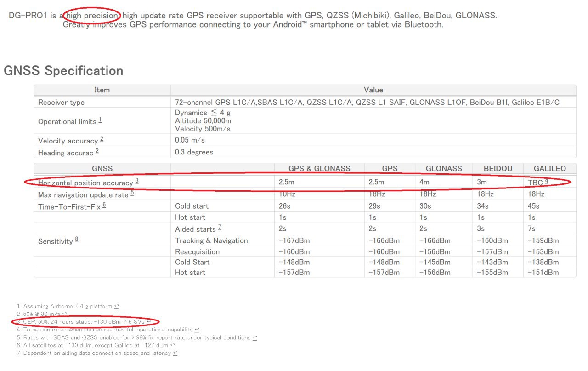Image resolution: width=588 pixels, height=371 pixels.
Task: Click the '29s' cold start cell
Action: click(374, 206)
